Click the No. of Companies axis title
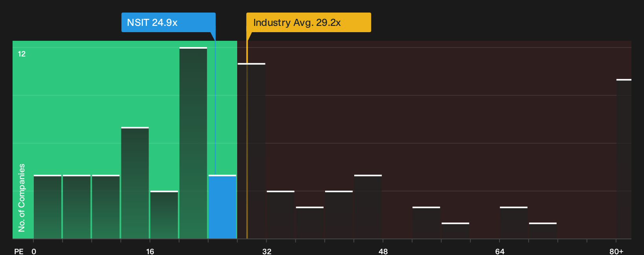 [22, 197]
